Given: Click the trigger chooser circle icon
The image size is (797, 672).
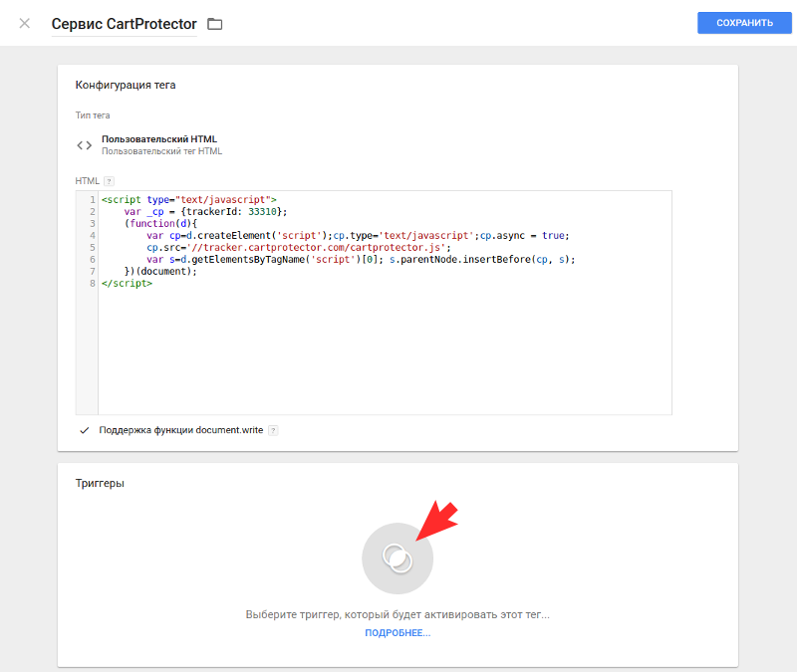Looking at the screenshot, I should pyautogui.click(x=398, y=559).
